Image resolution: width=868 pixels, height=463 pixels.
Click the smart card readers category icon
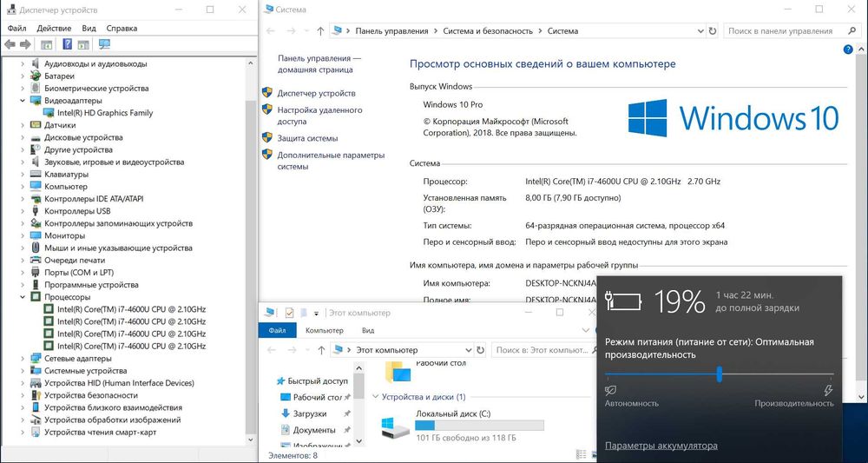[x=36, y=432]
